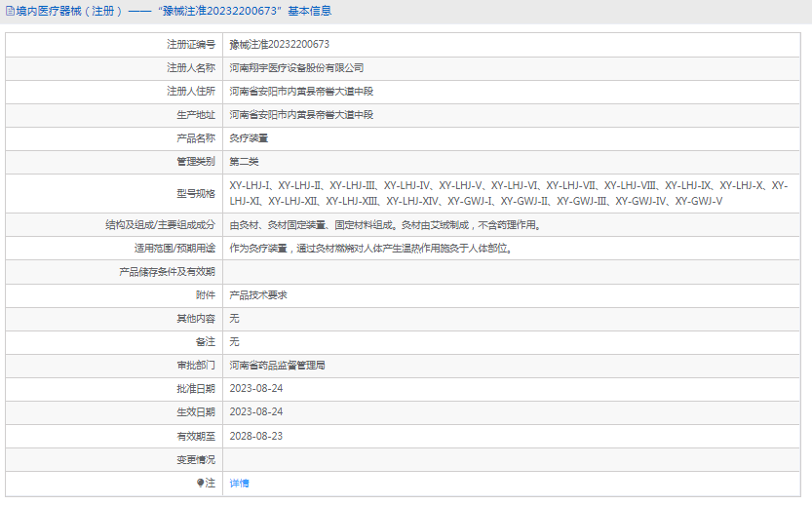Click the 生效日期 row label
This screenshot has width=812, height=505.
point(196,411)
